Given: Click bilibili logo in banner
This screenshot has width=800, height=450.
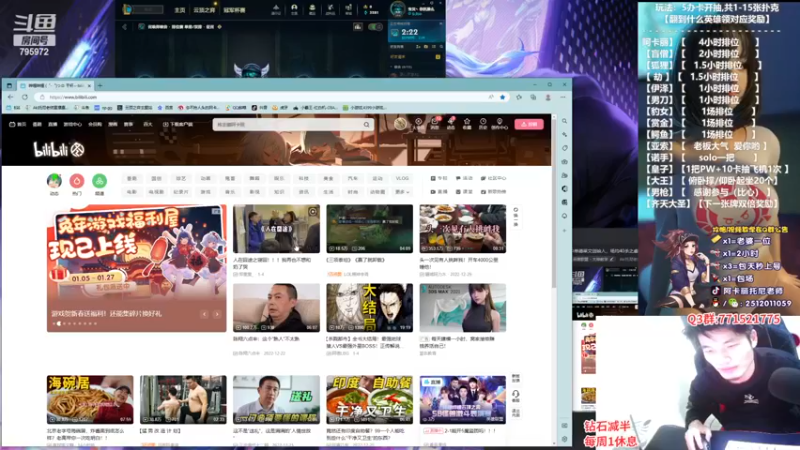Looking at the screenshot, I should tap(59, 149).
